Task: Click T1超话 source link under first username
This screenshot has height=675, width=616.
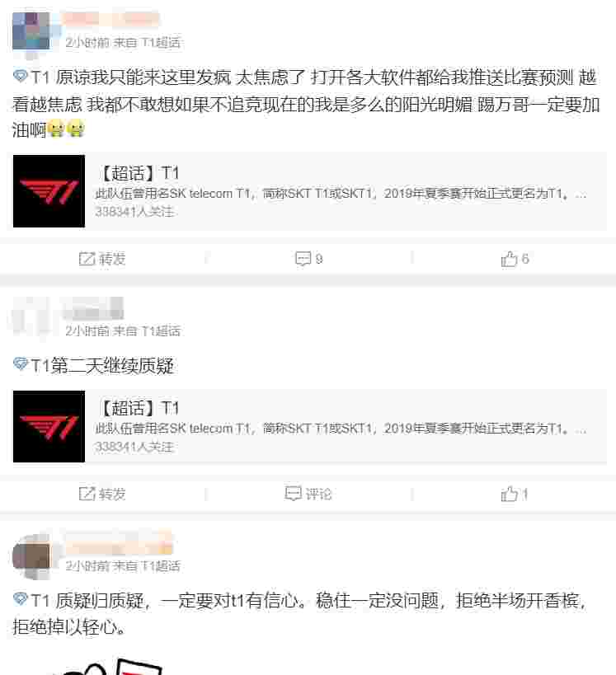Action: [161, 42]
